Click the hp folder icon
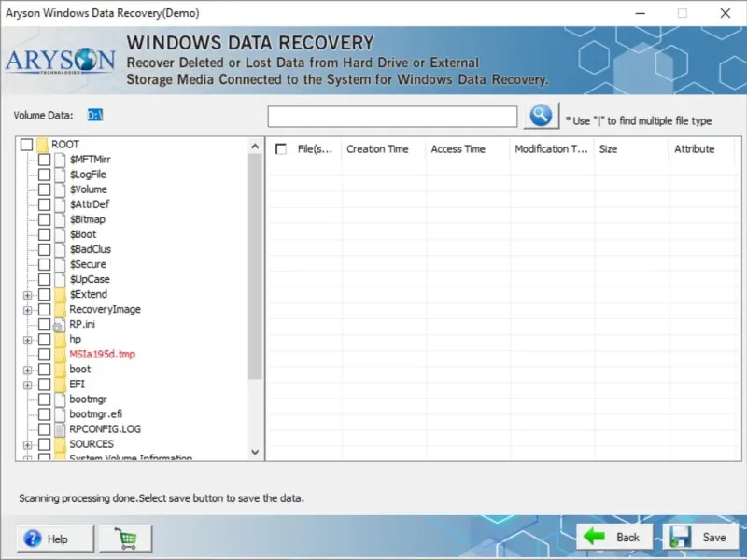 tap(60, 340)
